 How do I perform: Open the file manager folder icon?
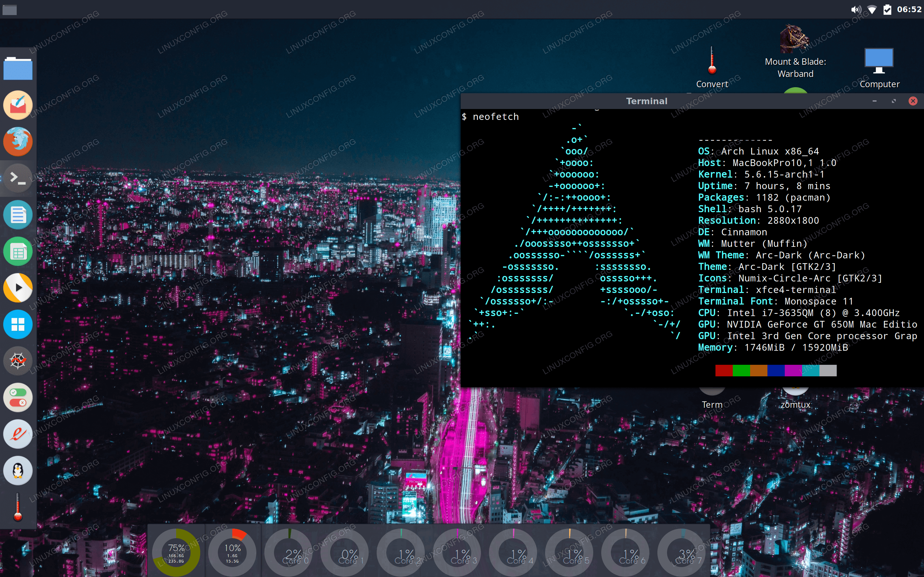(x=18, y=69)
